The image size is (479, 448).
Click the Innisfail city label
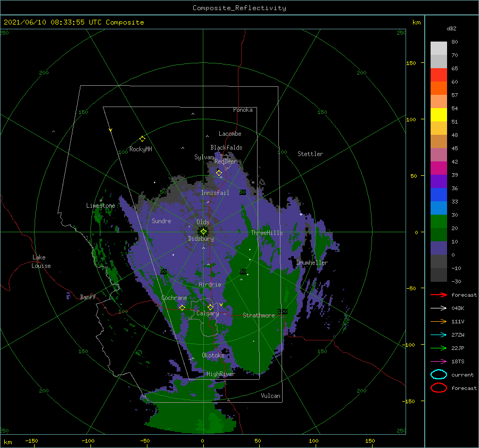(x=215, y=193)
